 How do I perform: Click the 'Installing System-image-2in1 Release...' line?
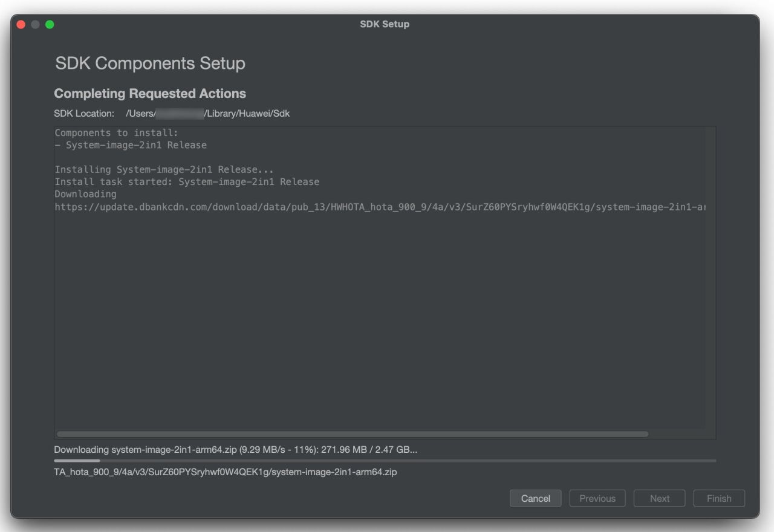coord(164,170)
